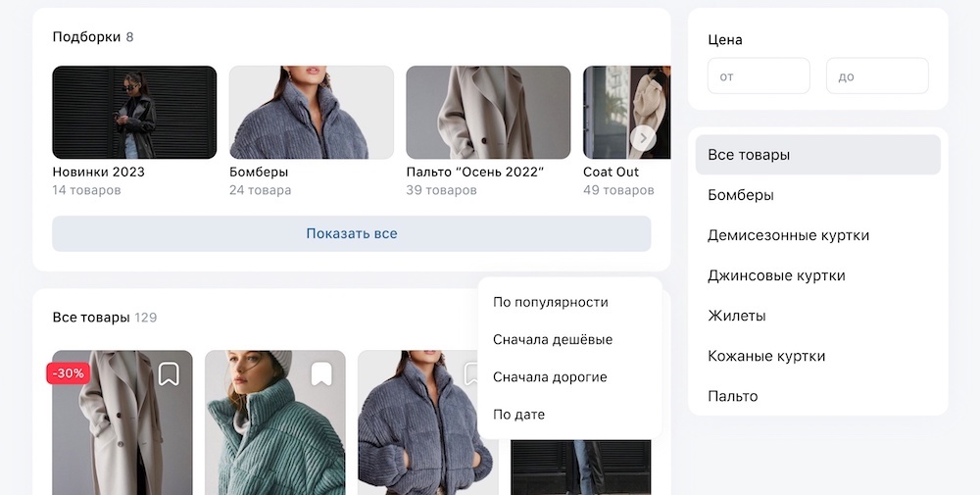Open Кожаные куртки category
Screen dimensions: 980x495
coord(766,356)
